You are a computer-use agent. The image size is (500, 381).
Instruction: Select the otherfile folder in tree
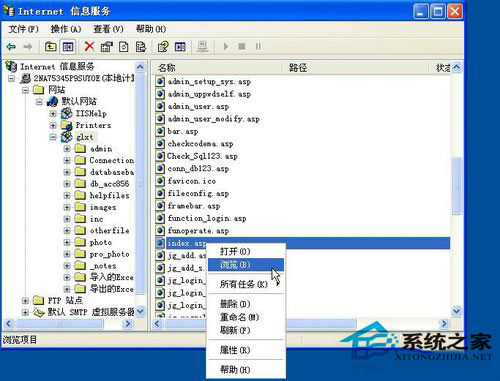pos(109,231)
